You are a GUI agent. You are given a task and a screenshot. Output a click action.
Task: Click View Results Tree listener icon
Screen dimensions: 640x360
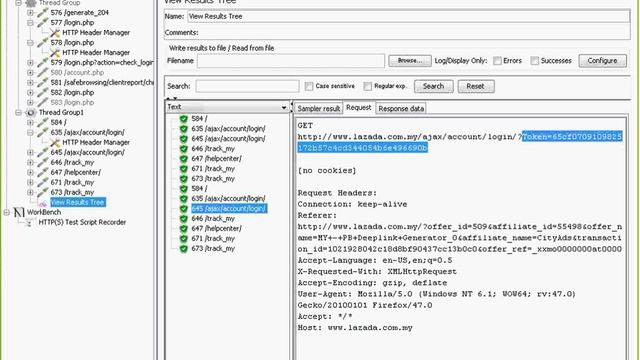click(x=42, y=203)
